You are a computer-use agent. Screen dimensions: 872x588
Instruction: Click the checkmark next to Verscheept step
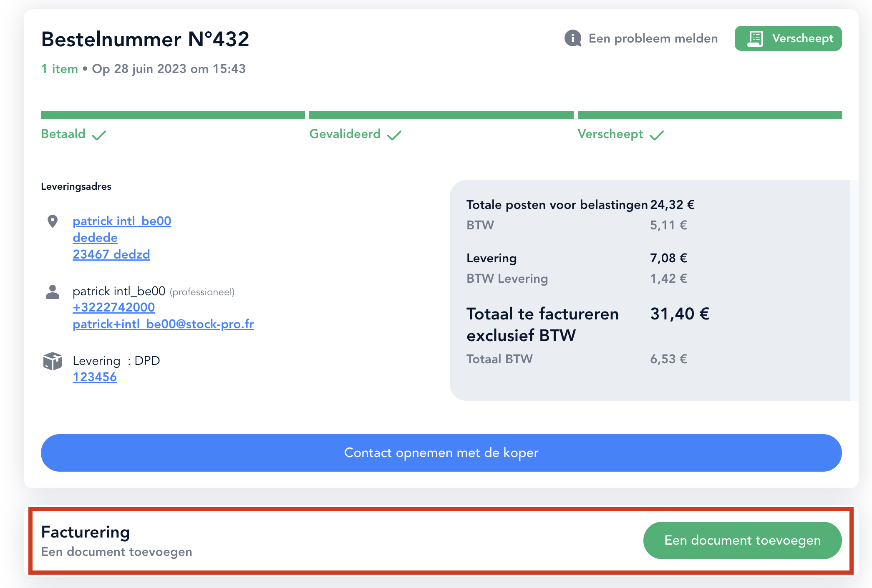point(657,135)
